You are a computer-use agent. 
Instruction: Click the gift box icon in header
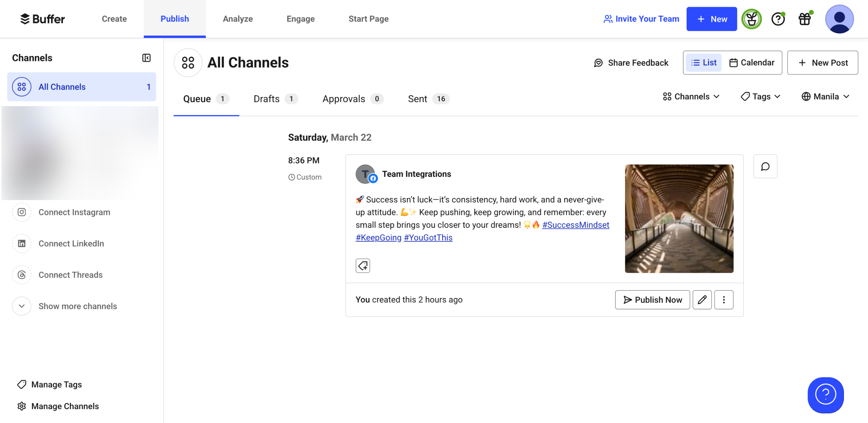click(805, 19)
